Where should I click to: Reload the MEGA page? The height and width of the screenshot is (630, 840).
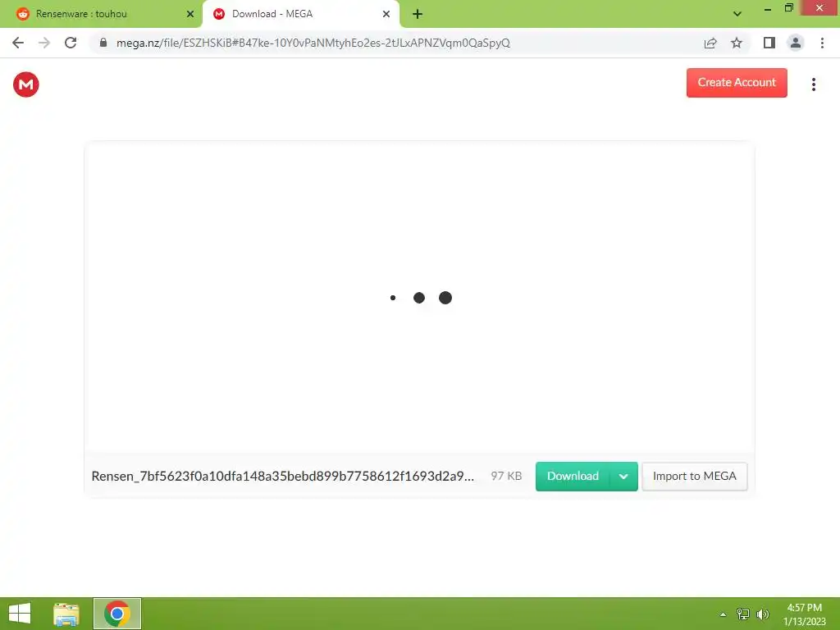71,43
